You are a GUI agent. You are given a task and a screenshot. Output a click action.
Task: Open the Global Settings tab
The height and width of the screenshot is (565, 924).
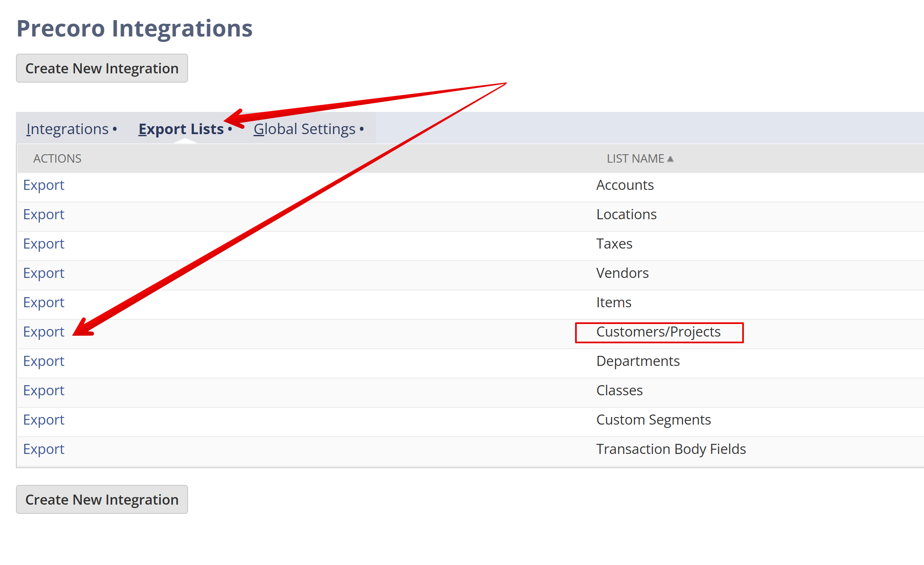click(305, 129)
